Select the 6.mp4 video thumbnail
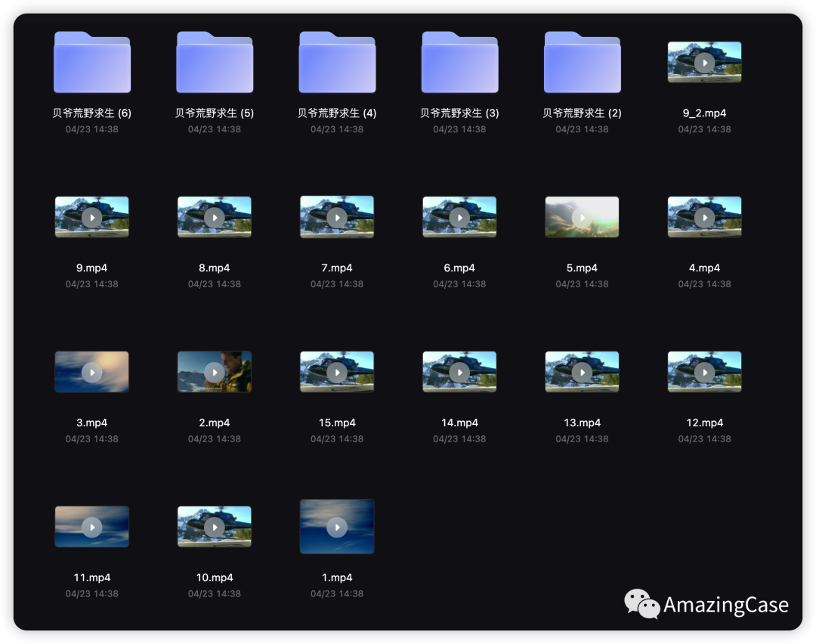Image resolution: width=816 pixels, height=644 pixels. coord(459,217)
